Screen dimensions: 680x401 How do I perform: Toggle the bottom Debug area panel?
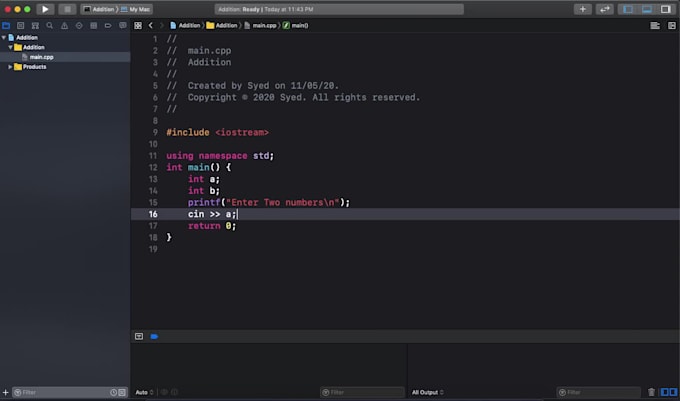click(x=647, y=9)
